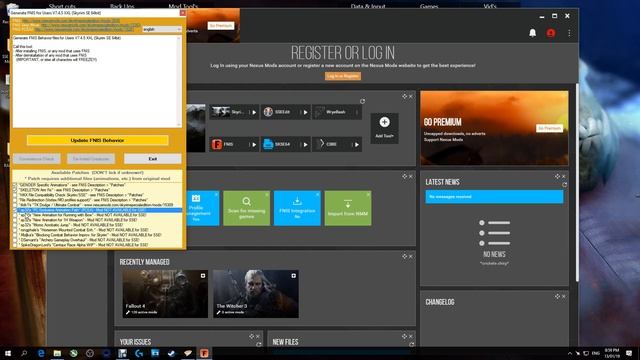640x360 pixels.
Task: Close the Latest News dashlet
Action: (x=564, y=176)
